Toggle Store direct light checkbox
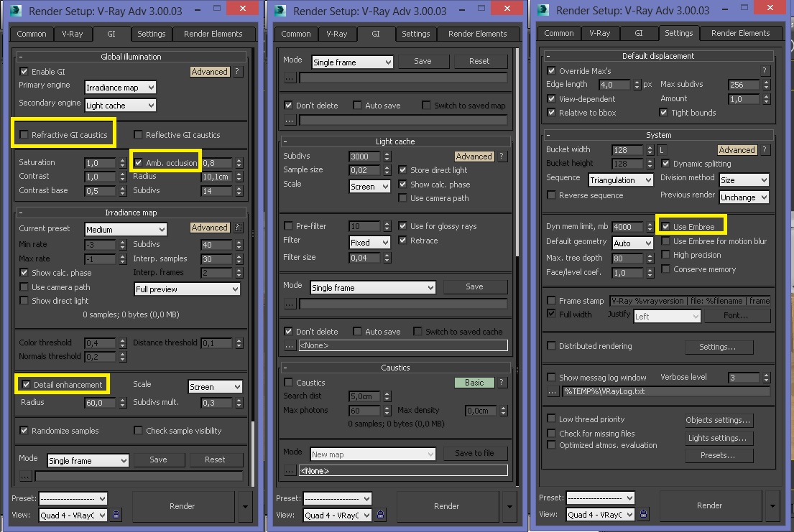Image resolution: width=794 pixels, height=532 pixels. [402, 170]
